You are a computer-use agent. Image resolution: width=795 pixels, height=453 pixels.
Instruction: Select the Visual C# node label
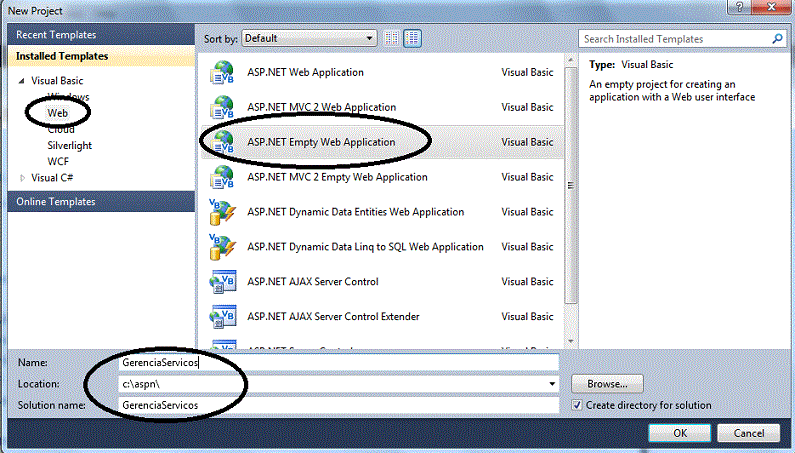click(x=52, y=178)
